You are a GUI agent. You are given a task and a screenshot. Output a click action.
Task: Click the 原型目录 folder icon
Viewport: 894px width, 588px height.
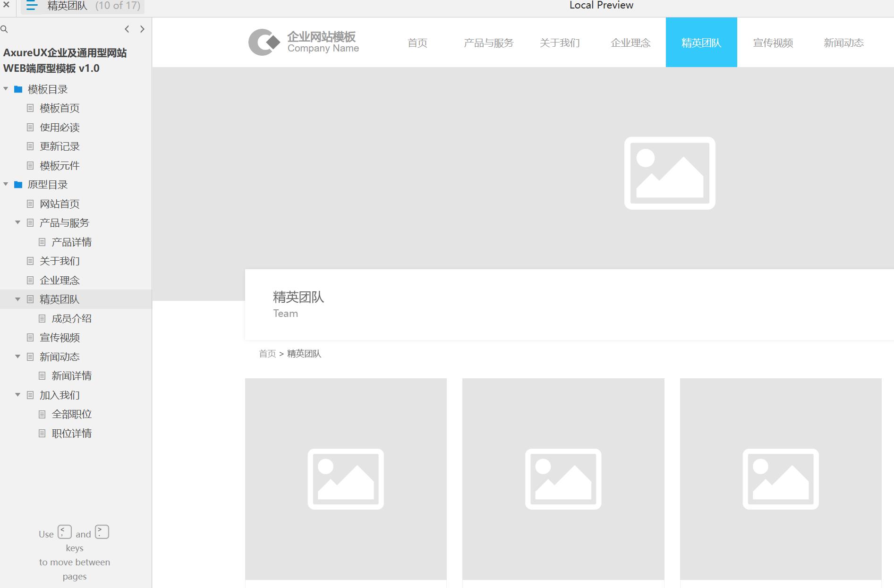point(18,185)
